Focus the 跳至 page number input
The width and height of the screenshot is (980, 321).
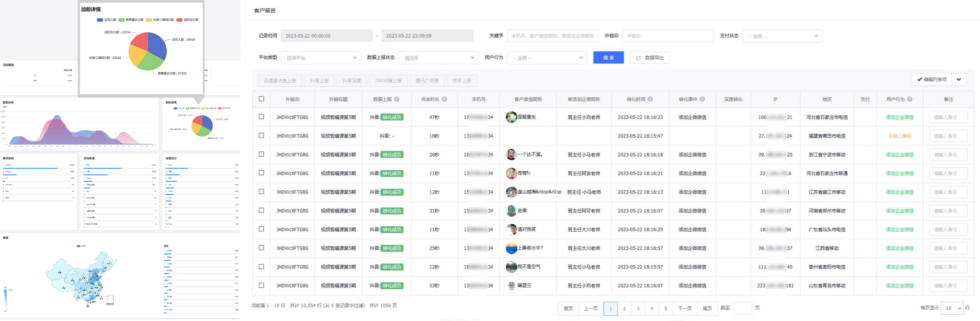[x=742, y=308]
